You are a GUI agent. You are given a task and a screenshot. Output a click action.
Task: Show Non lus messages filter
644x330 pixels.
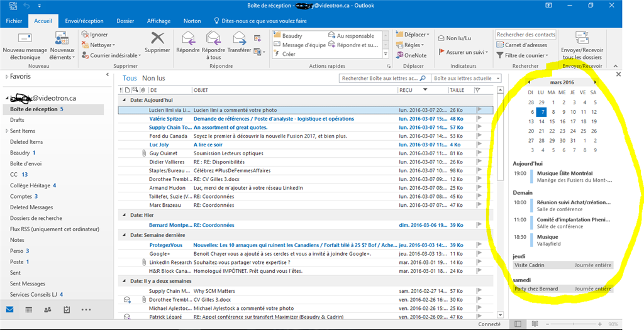tap(153, 78)
